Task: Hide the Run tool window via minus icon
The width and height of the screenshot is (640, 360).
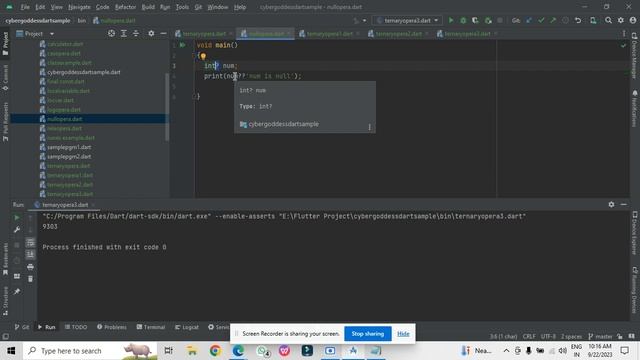Action: (x=623, y=204)
